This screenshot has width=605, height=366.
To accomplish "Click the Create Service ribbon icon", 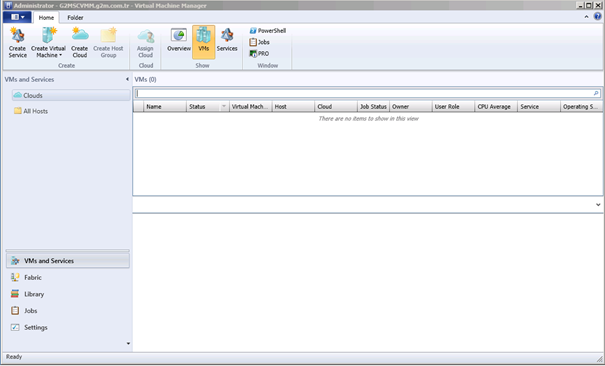I will coord(18,42).
